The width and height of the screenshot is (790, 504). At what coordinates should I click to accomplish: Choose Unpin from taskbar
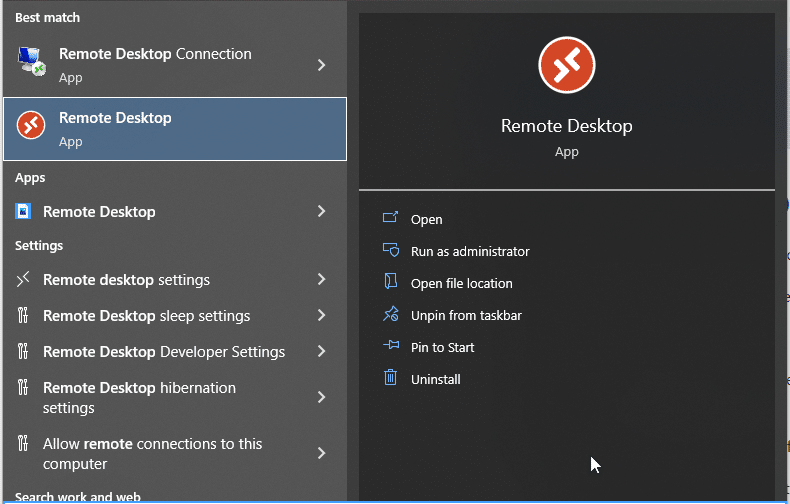point(466,316)
